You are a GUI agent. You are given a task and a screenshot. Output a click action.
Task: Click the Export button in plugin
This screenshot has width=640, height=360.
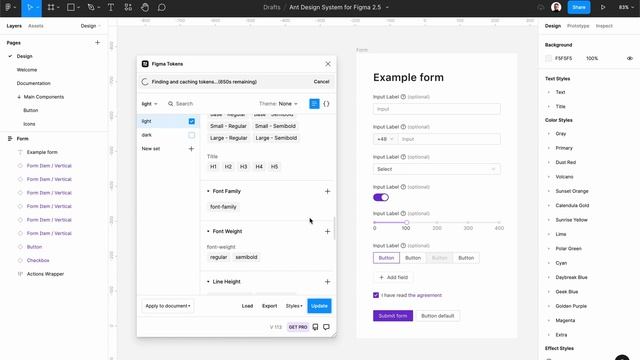tap(269, 306)
